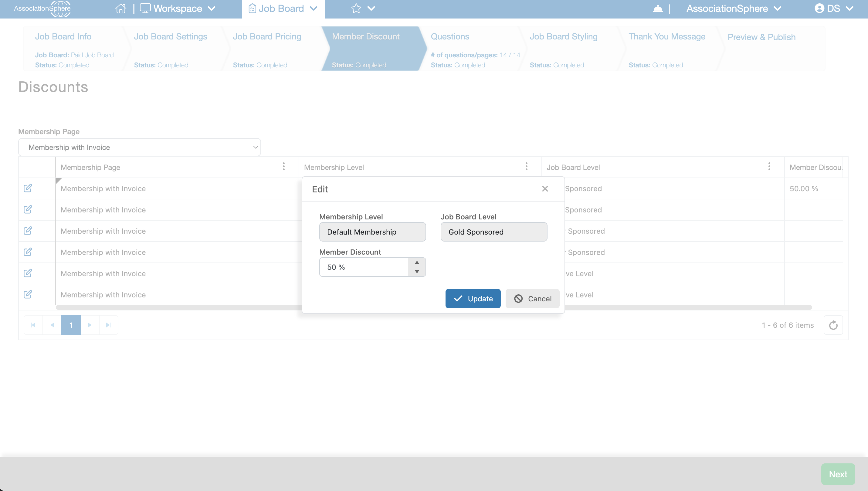Viewport: 868px width, 491px height.
Task: Go to the next grid page
Action: (x=90, y=325)
